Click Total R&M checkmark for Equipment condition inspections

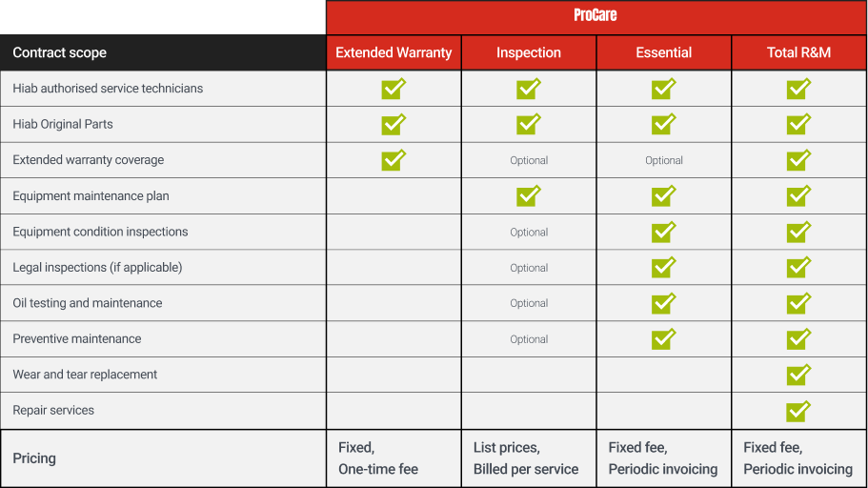point(798,233)
